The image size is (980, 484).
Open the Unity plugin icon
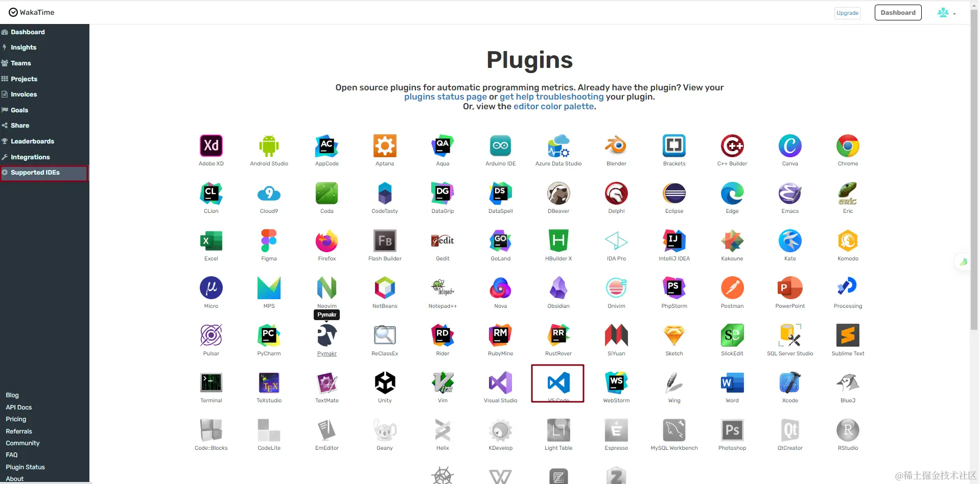[385, 383]
